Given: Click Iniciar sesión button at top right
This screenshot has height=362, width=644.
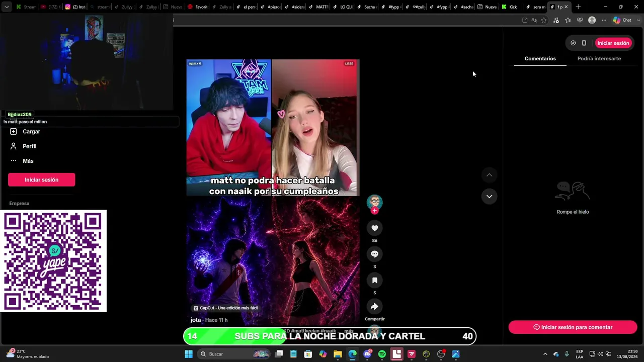Looking at the screenshot, I should click(x=613, y=43).
